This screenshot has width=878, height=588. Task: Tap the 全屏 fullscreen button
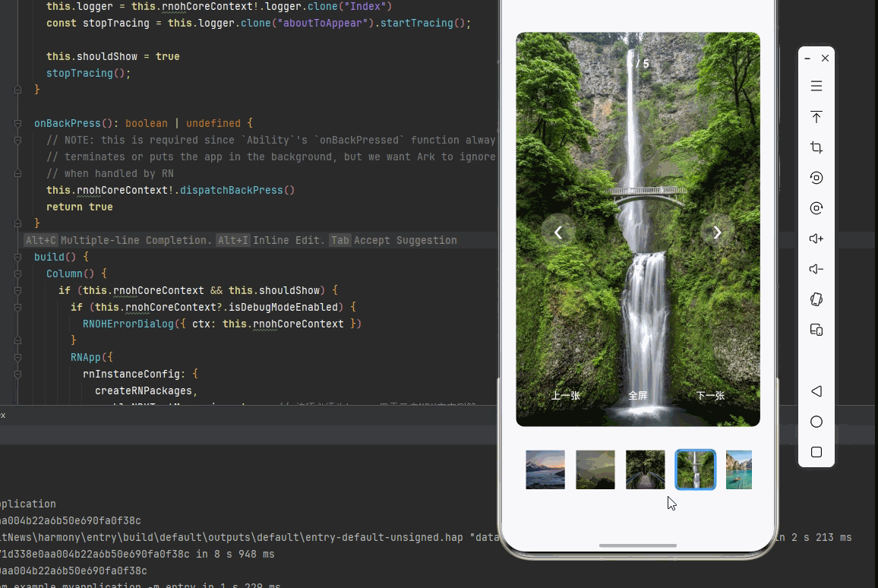[638, 395]
